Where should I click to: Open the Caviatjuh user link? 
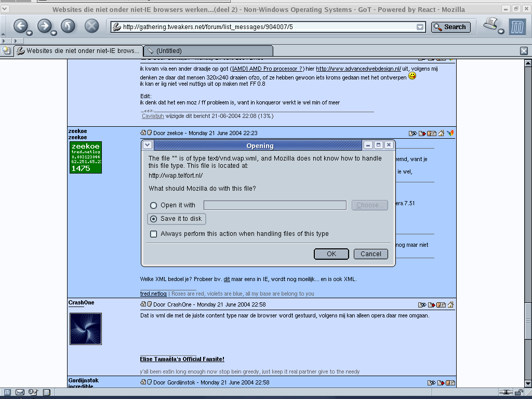[x=153, y=116]
